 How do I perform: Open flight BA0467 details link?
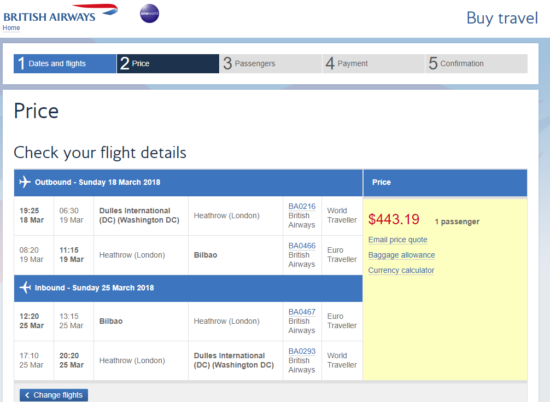click(x=302, y=312)
